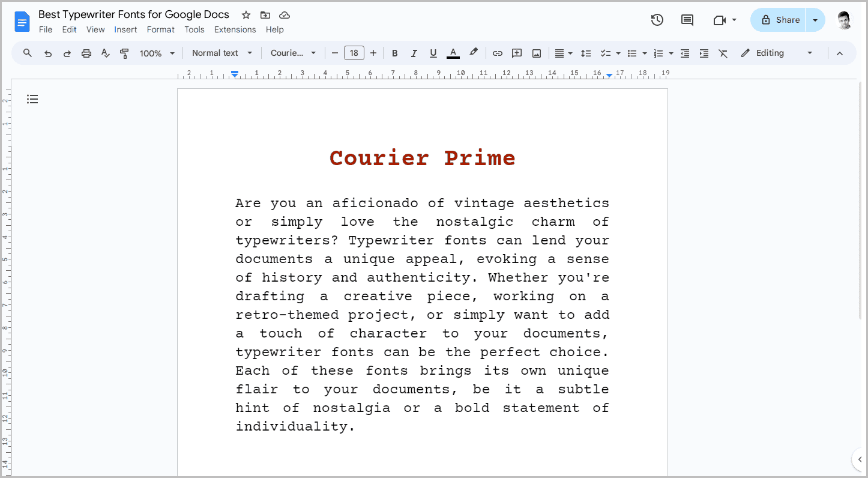
Task: Open the Format menu
Action: [x=161, y=29]
